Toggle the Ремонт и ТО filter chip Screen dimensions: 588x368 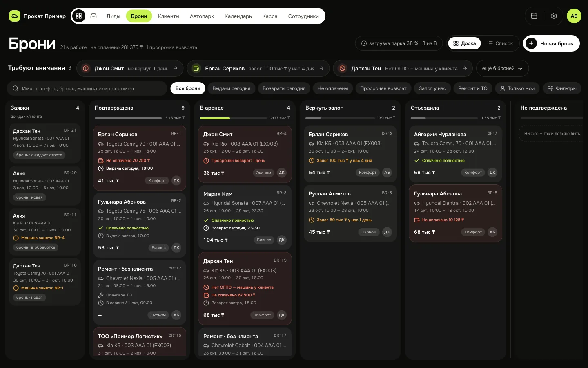(x=473, y=88)
